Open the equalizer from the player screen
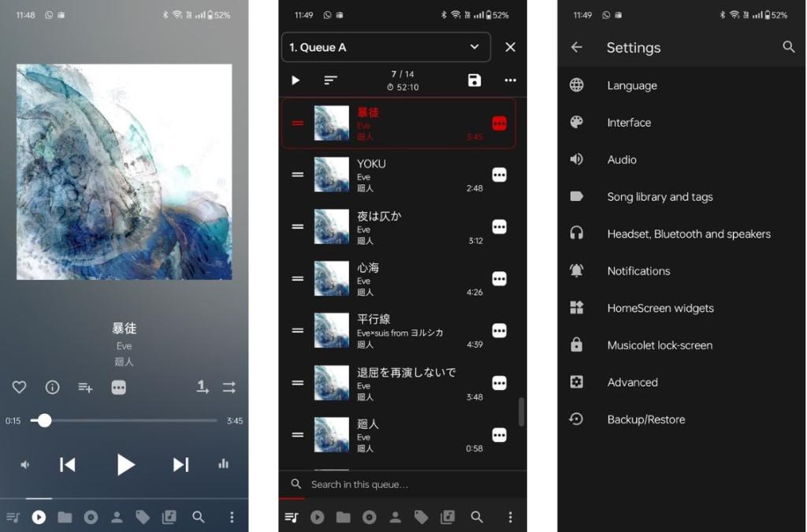The height and width of the screenshot is (532, 807). pos(223,464)
